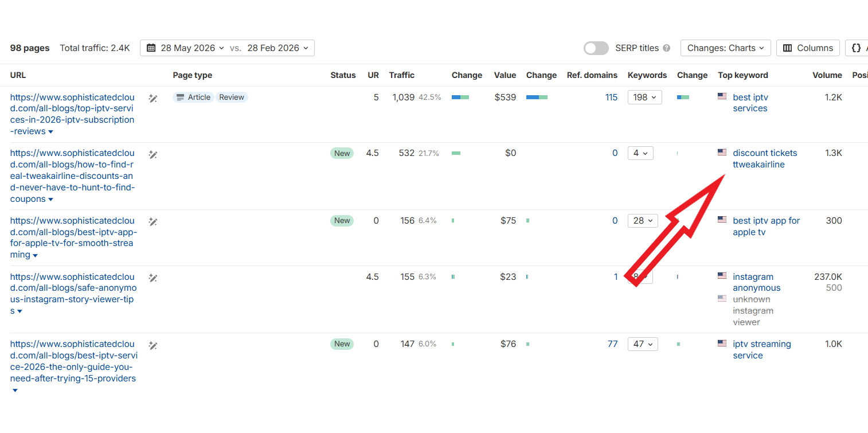Viewport: 868px width, 433px height.
Task: Open the Changes: Charts dropdown
Action: pyautogui.click(x=726, y=48)
